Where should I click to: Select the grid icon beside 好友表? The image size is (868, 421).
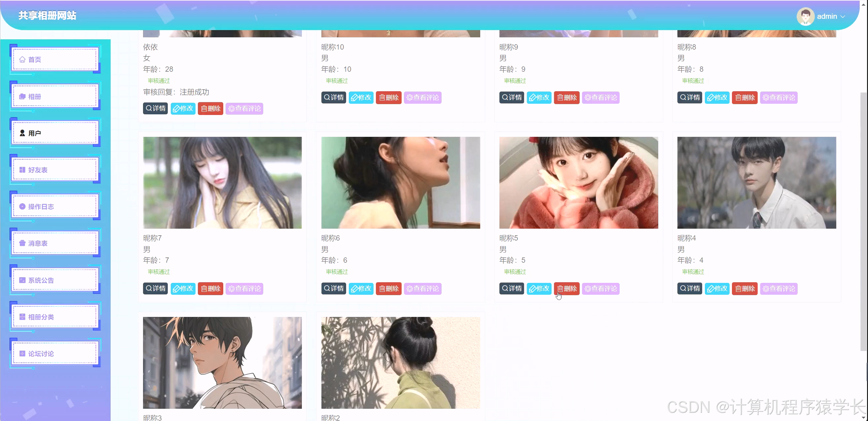tap(22, 170)
